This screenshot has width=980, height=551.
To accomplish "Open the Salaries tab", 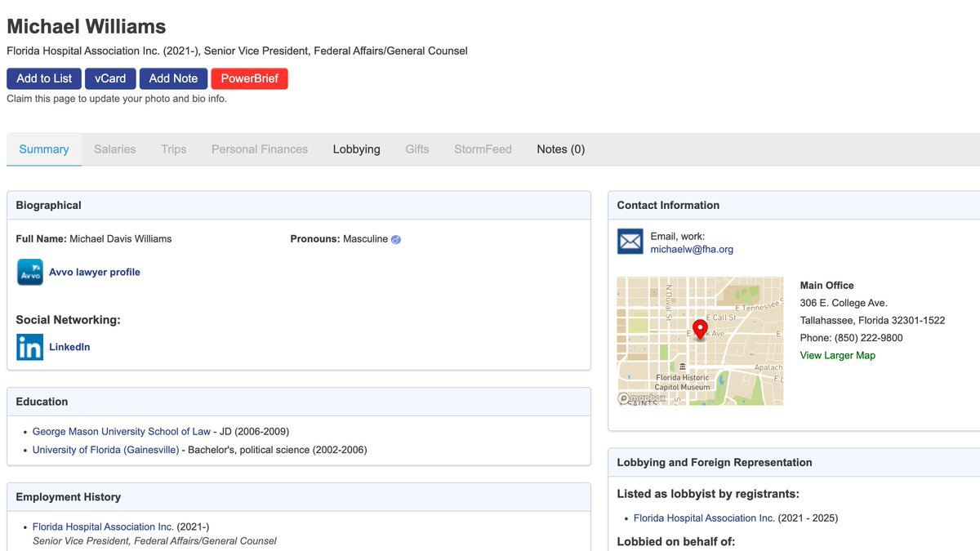I will [115, 149].
